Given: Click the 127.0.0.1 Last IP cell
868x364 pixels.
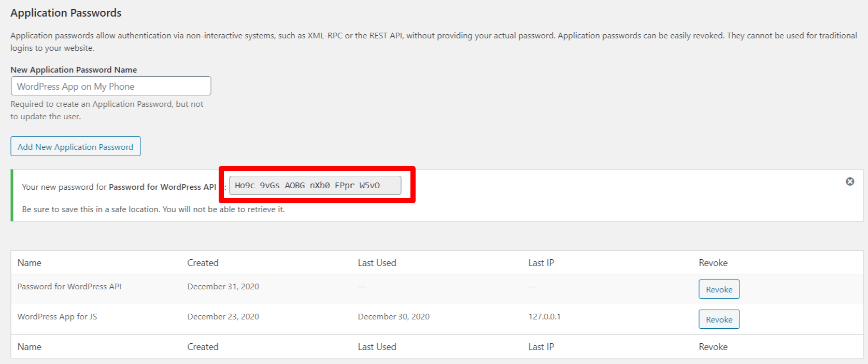Looking at the screenshot, I should click(544, 317).
